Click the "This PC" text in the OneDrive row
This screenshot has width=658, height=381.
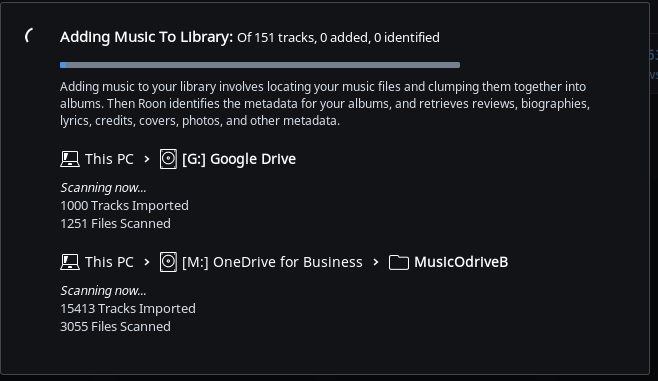tap(109, 262)
